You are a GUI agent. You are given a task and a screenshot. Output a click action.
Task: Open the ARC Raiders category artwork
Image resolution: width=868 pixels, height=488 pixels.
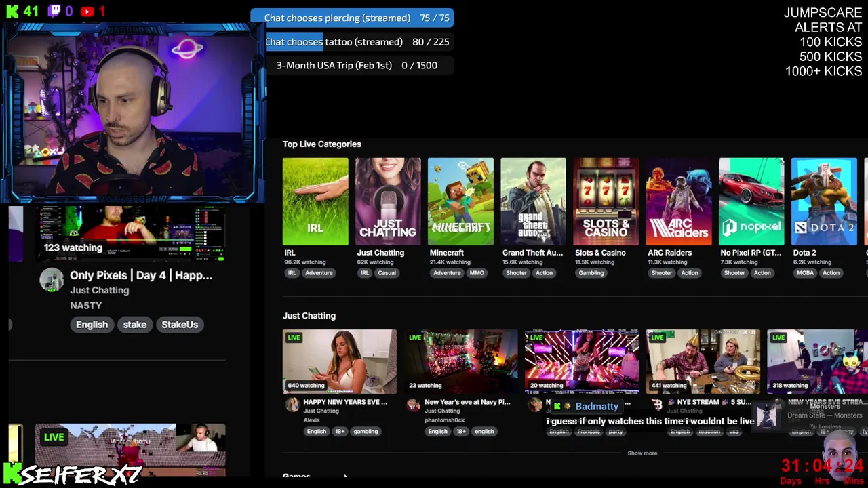679,201
